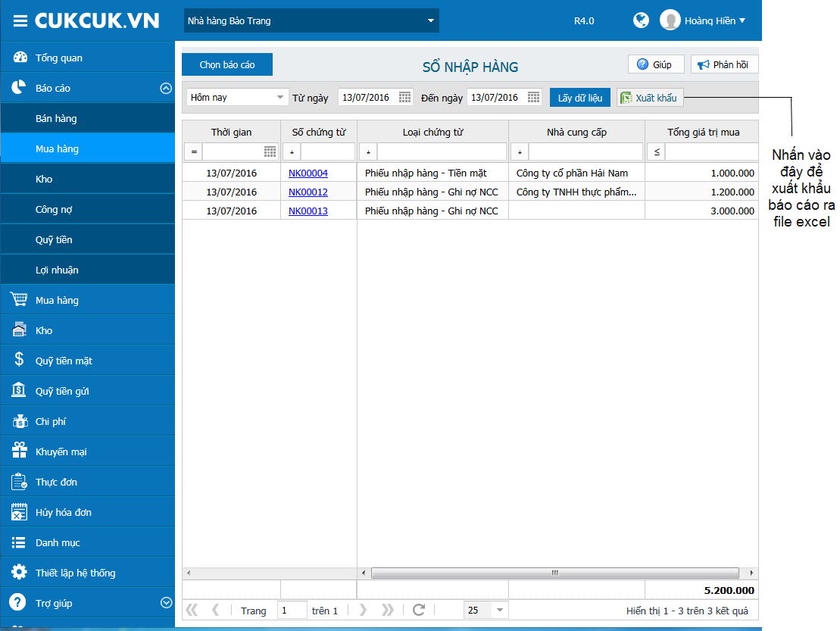
Task: Select the cell Phiếu nhập hàng - Tiền mặt
Action: click(432, 173)
